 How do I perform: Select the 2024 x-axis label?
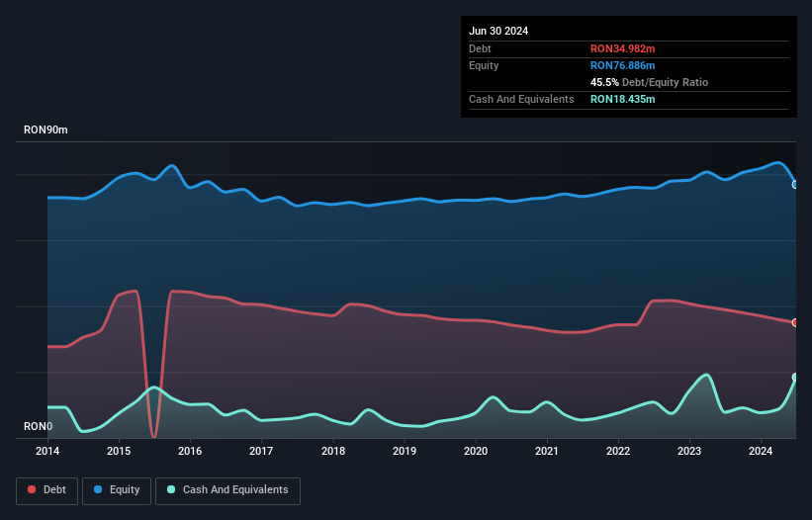(x=761, y=451)
